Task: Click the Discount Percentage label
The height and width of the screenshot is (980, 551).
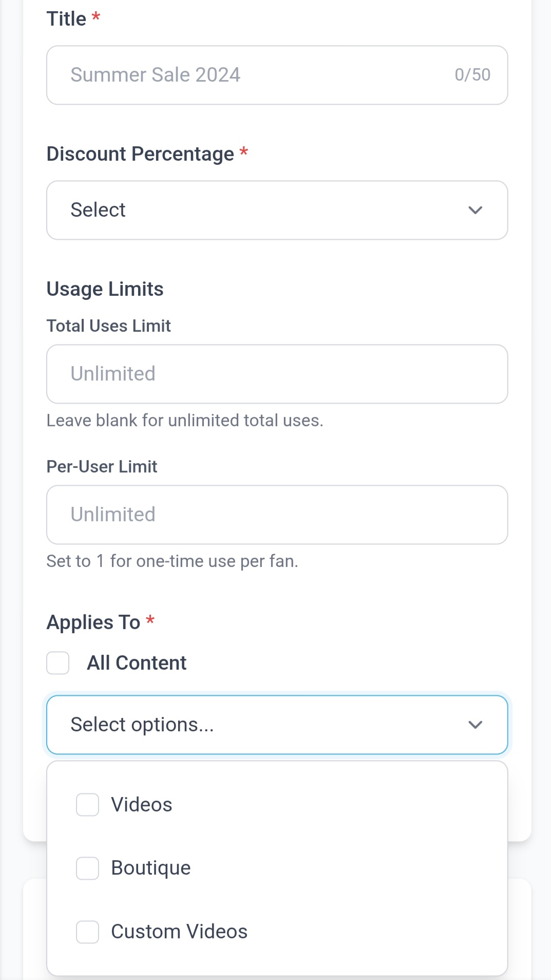Action: [140, 154]
